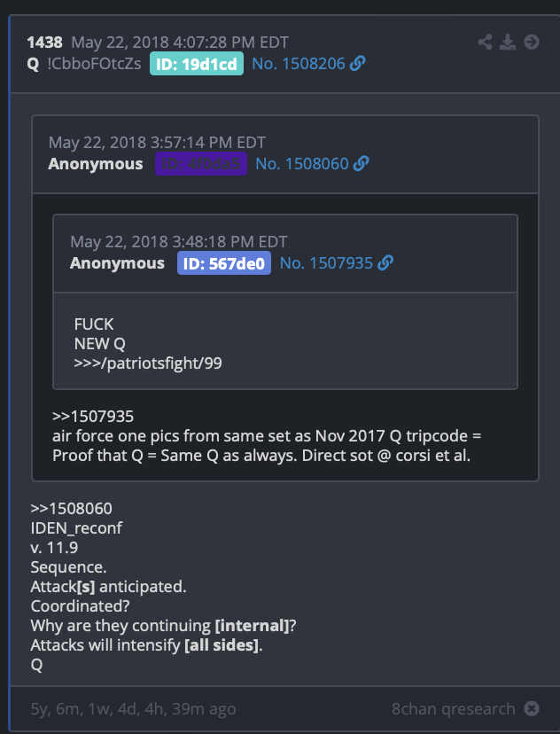This screenshot has height=734, width=560.
Task: Click the >>1508060 reply reference
Action: coord(71,508)
